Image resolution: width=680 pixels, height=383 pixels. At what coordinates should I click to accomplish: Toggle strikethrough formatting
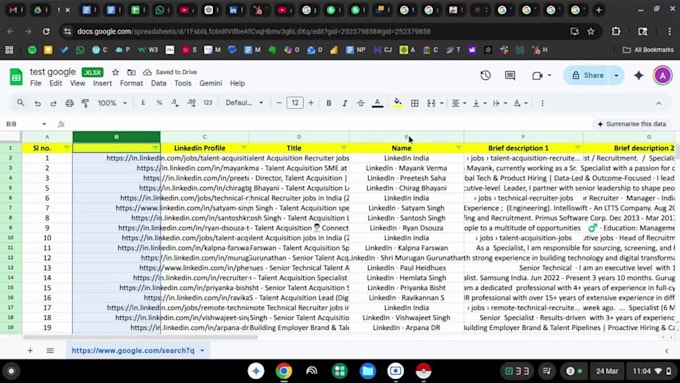click(x=361, y=103)
